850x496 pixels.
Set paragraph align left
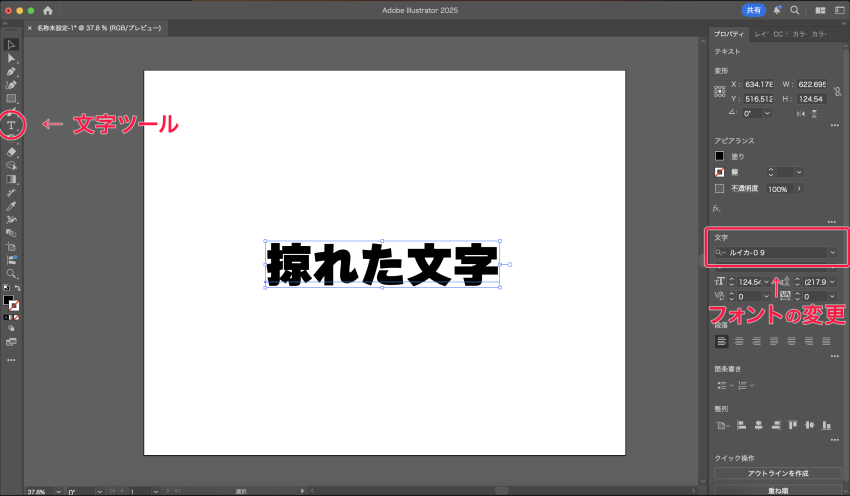(x=722, y=342)
